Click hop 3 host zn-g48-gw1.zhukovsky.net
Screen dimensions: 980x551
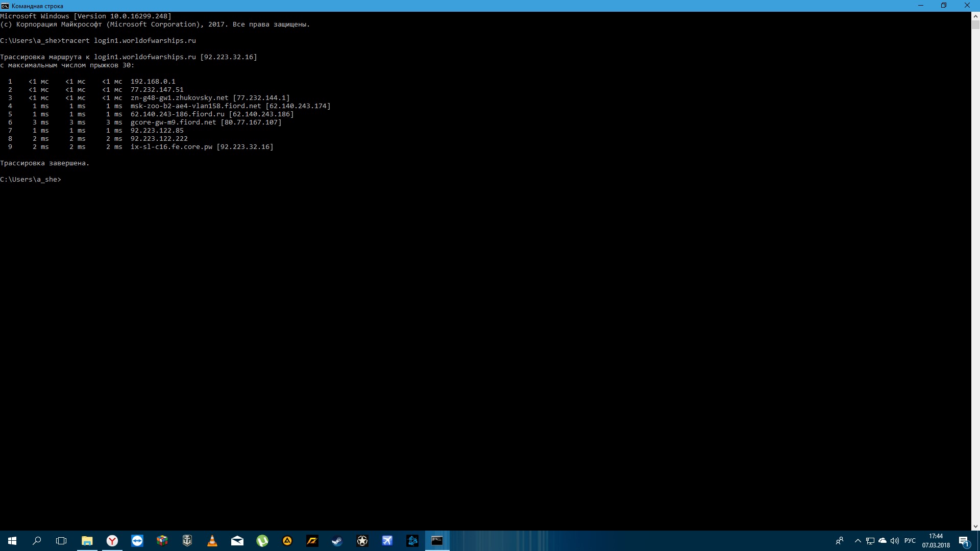180,98
